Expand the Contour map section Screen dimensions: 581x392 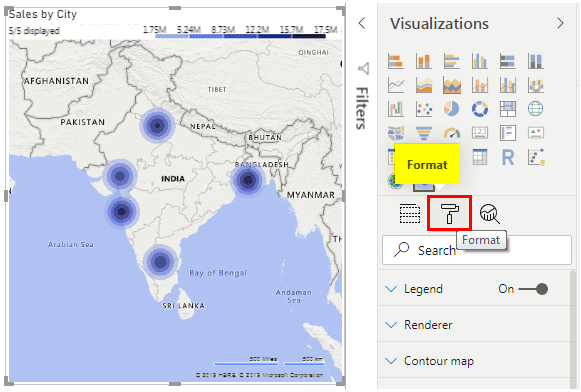(391, 361)
